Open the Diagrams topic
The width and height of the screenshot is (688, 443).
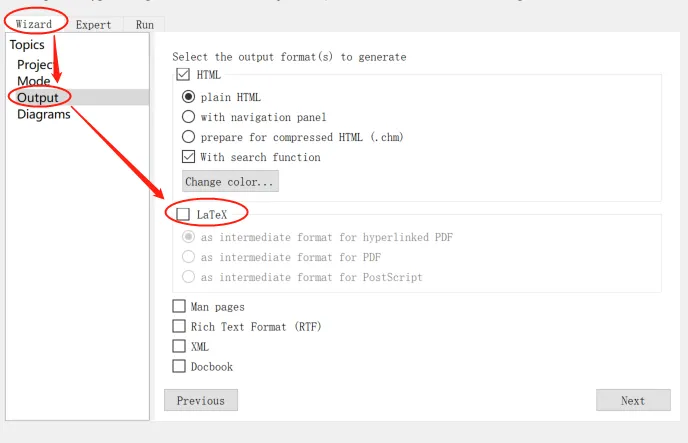(x=44, y=114)
